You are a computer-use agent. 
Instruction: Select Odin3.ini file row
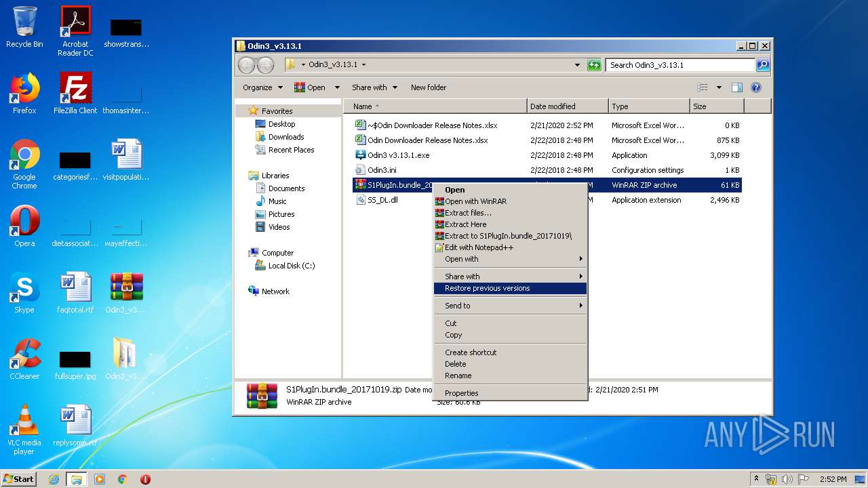(x=548, y=170)
